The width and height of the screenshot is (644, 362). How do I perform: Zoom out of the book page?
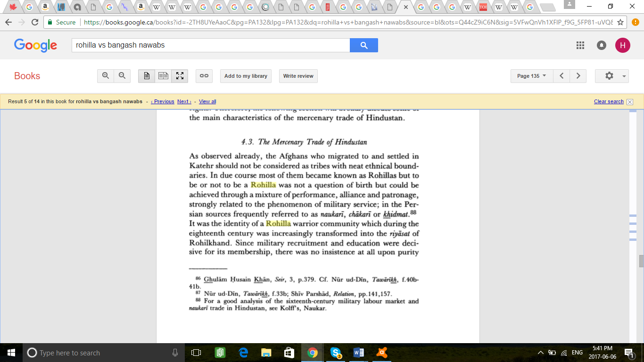point(122,76)
